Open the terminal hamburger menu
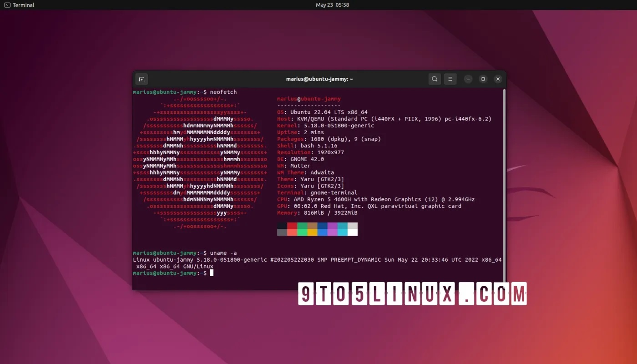The image size is (637, 364). click(450, 79)
